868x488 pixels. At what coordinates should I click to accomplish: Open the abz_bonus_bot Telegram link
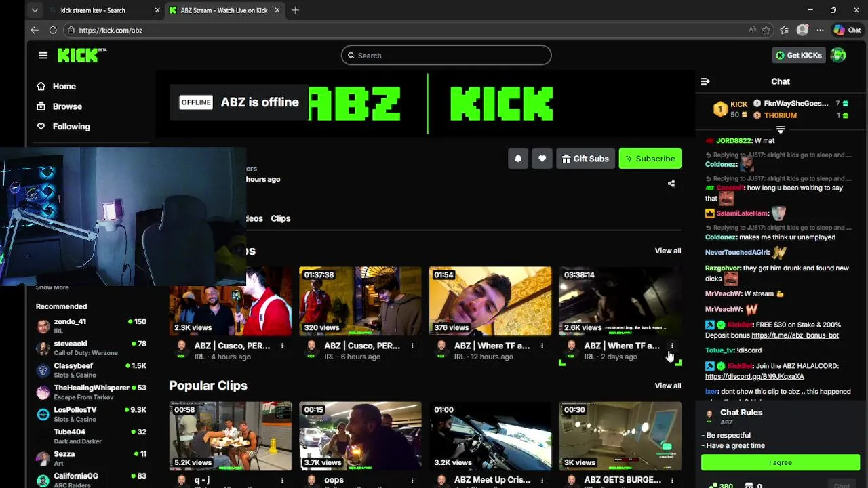coord(795,335)
